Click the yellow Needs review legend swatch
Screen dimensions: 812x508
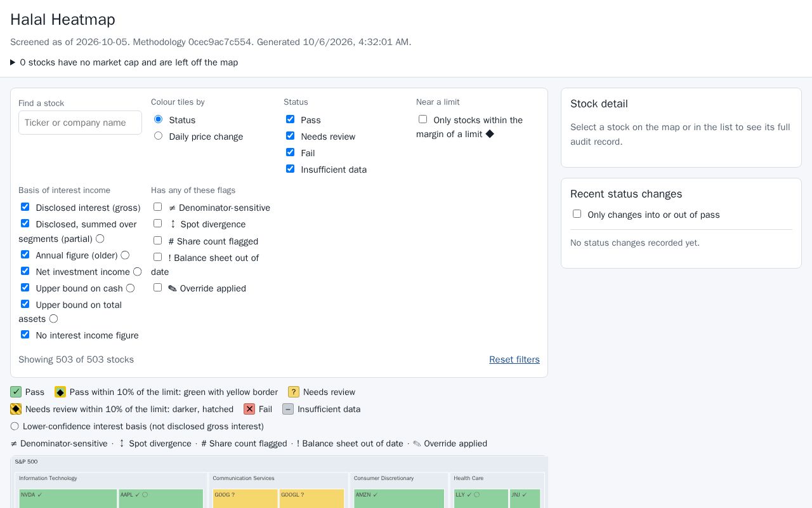tap(294, 392)
